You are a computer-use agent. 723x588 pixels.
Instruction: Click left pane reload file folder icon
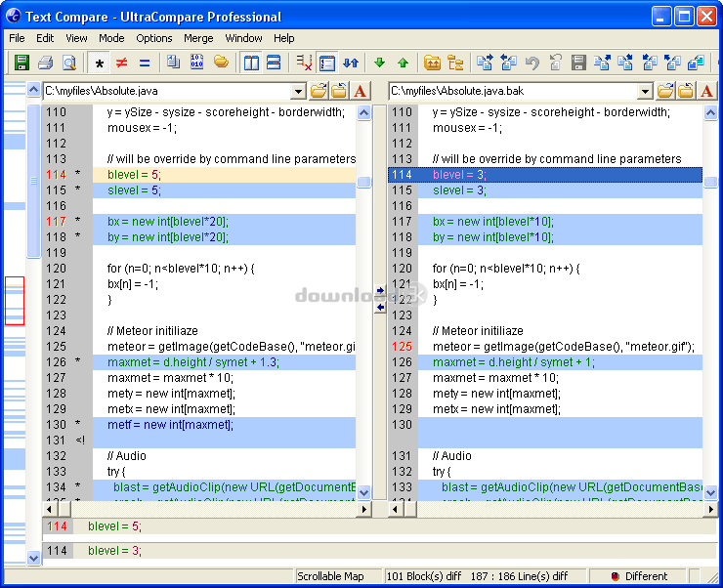click(339, 91)
